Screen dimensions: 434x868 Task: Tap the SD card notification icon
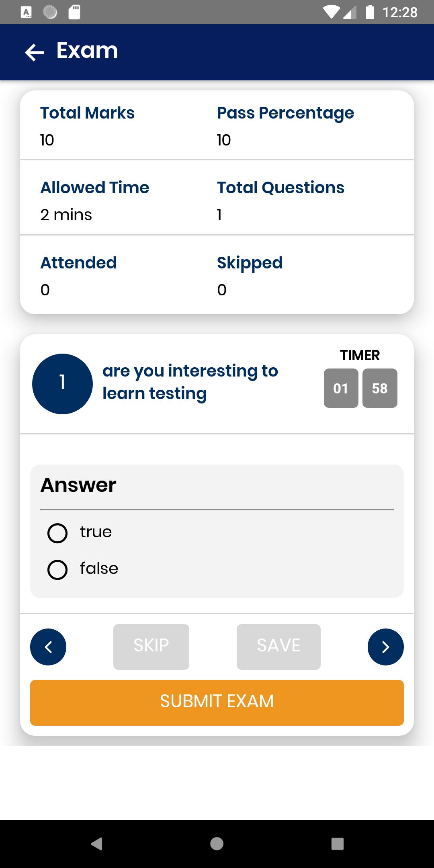(x=74, y=12)
